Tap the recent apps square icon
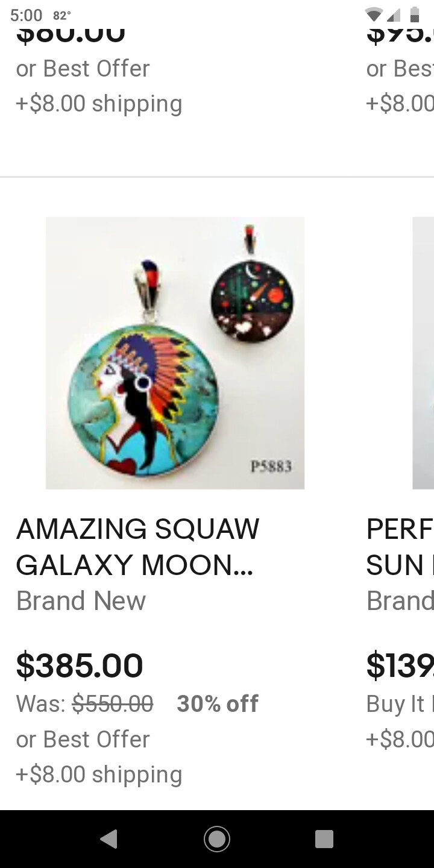The width and height of the screenshot is (434, 868). pos(324,839)
